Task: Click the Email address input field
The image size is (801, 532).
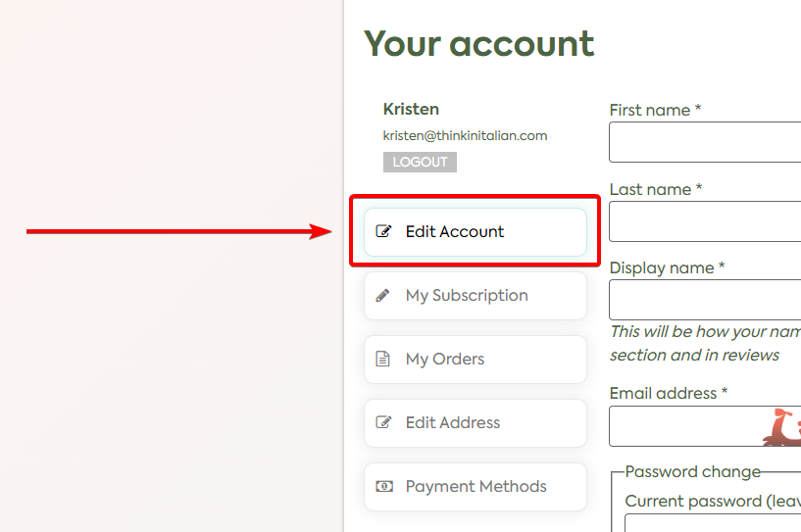Action: (684, 426)
